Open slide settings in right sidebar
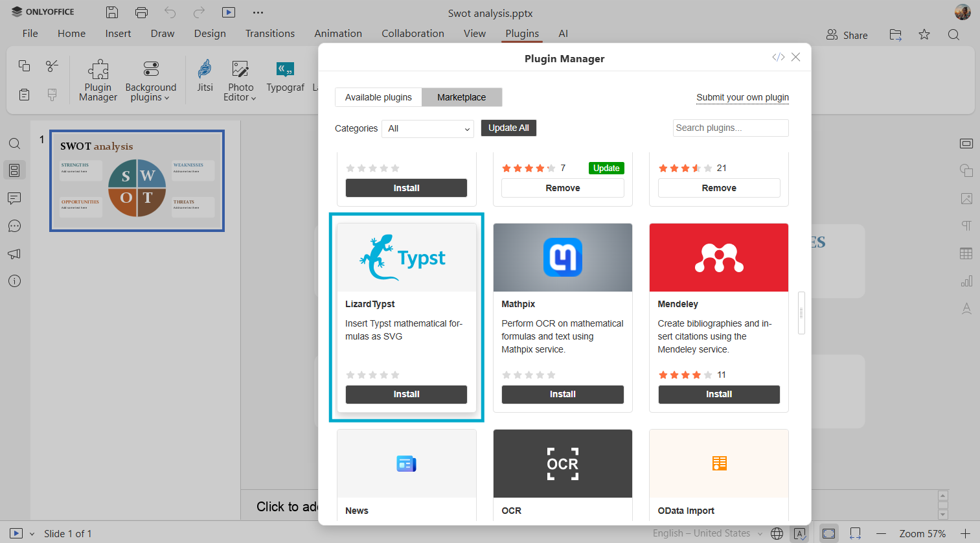Viewport: 980px width, 543px height. [x=966, y=143]
